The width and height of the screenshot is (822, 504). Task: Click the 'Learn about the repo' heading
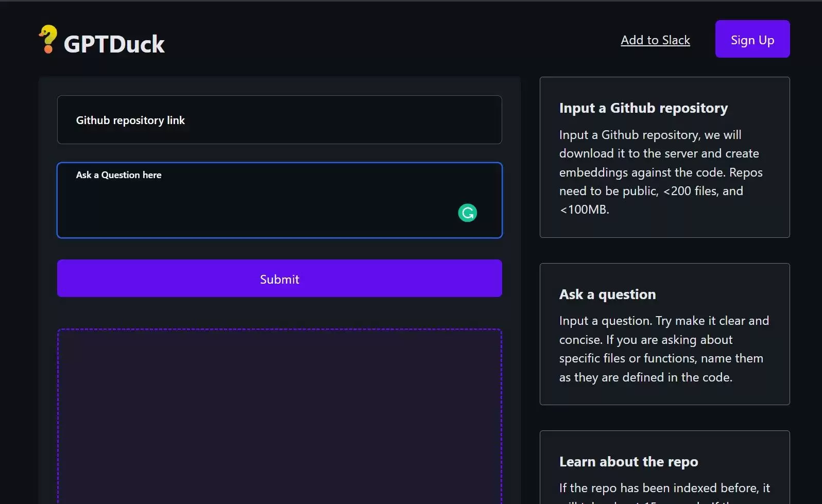pos(628,462)
